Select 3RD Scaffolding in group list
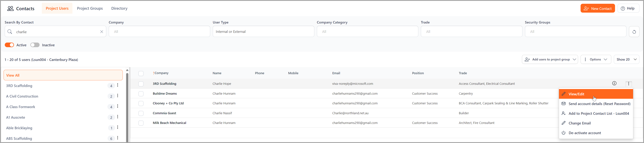This screenshot has width=644, height=143. point(19,86)
